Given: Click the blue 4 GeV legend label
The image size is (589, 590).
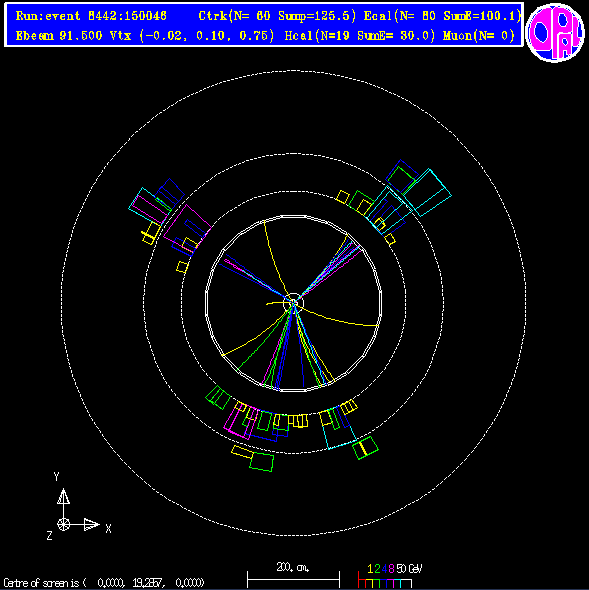Looking at the screenshot, I should coord(384,568).
